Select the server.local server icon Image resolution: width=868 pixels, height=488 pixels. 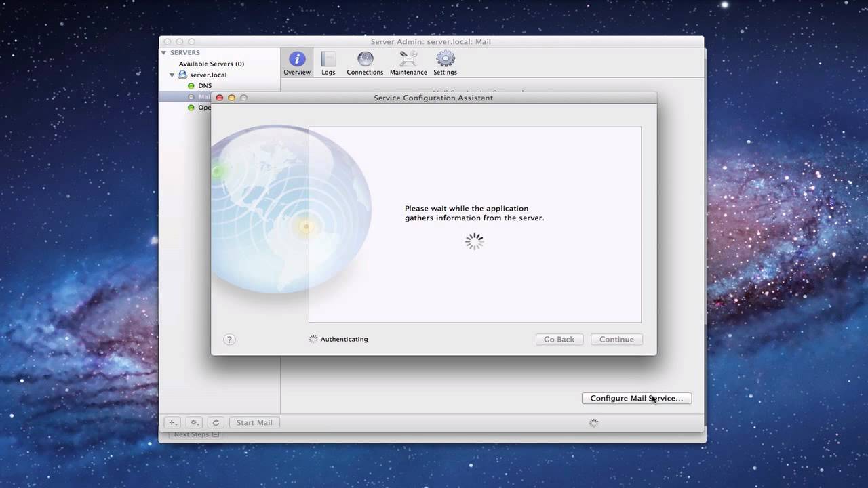tap(182, 75)
